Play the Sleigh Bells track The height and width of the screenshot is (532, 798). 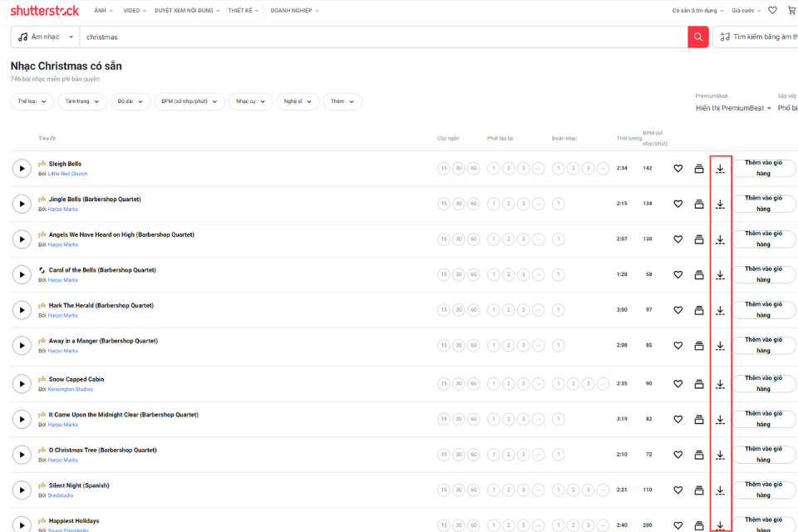point(22,169)
